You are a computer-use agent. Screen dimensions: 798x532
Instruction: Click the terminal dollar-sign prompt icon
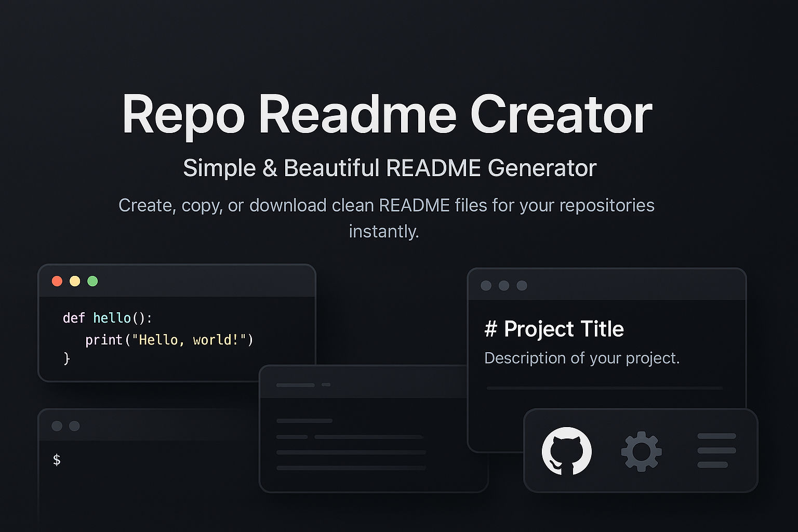pyautogui.click(x=57, y=459)
